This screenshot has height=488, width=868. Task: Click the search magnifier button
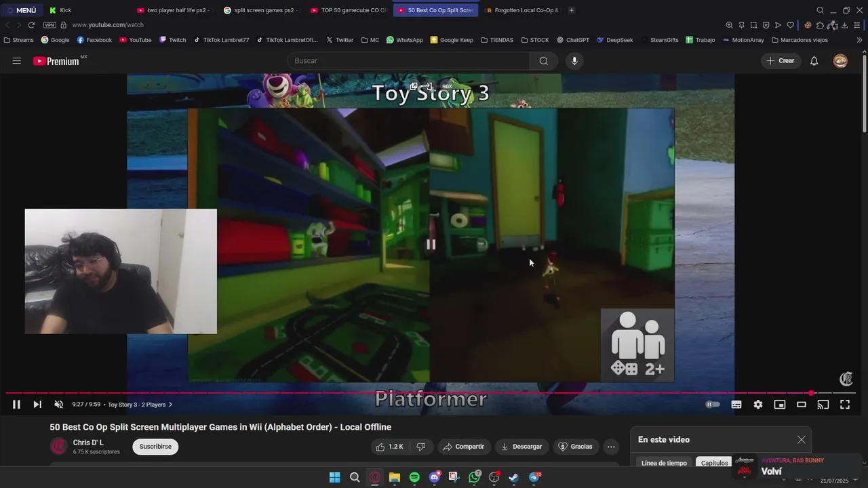click(544, 61)
